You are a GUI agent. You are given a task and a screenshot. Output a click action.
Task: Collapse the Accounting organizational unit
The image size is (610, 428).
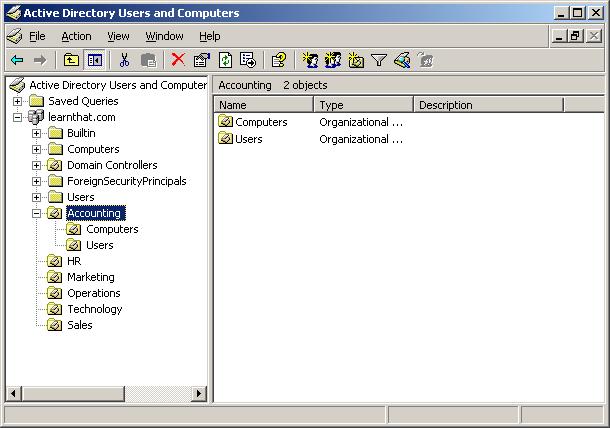coord(36,213)
